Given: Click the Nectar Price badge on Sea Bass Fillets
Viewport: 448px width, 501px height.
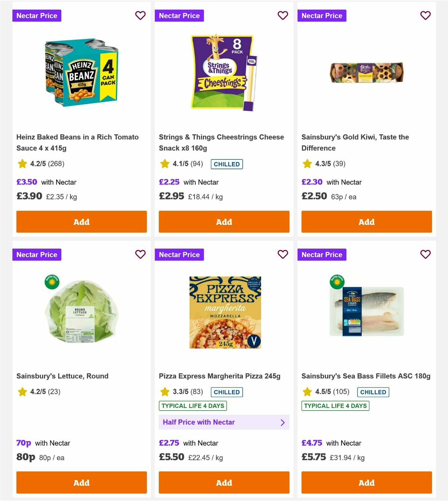Looking at the screenshot, I should click(322, 254).
